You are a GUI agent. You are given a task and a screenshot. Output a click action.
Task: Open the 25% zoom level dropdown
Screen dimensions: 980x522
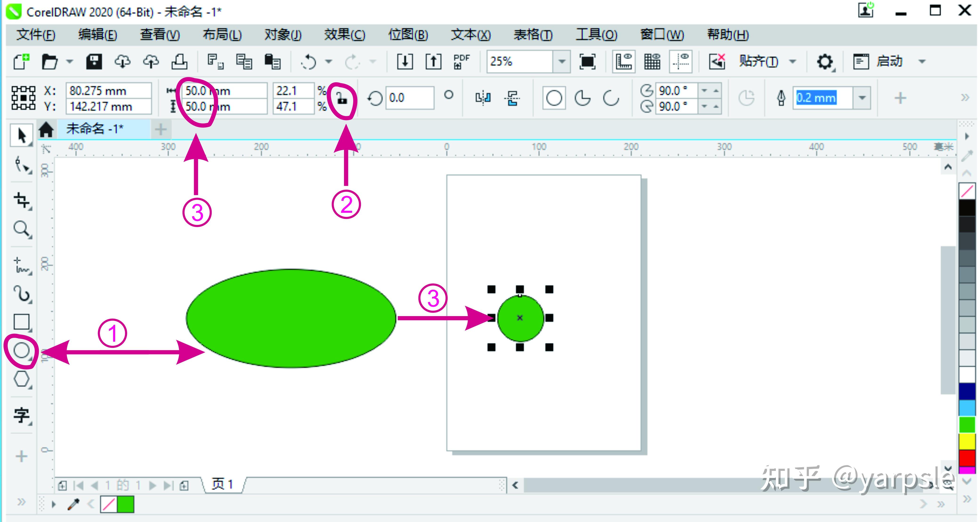[562, 62]
